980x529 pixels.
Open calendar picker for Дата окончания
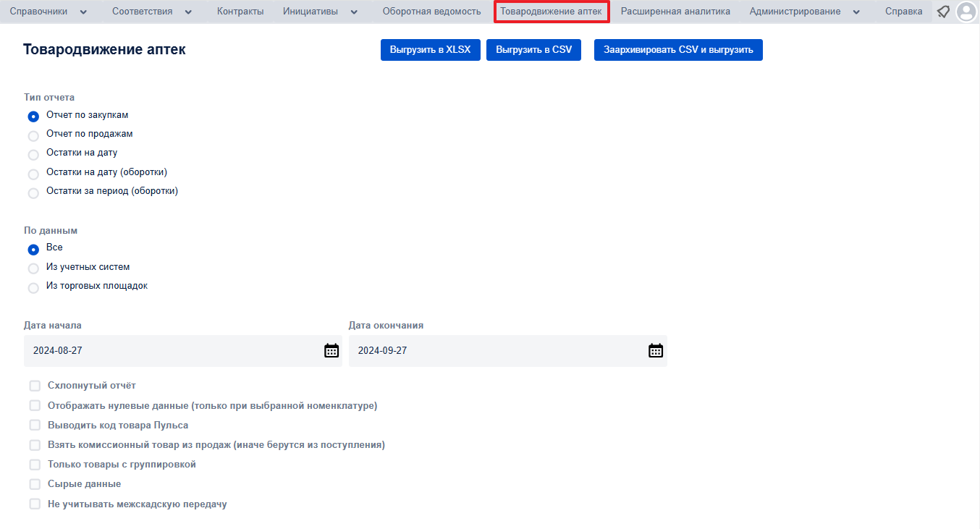(x=656, y=350)
